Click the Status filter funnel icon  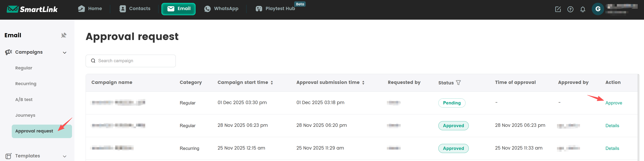coord(458,82)
